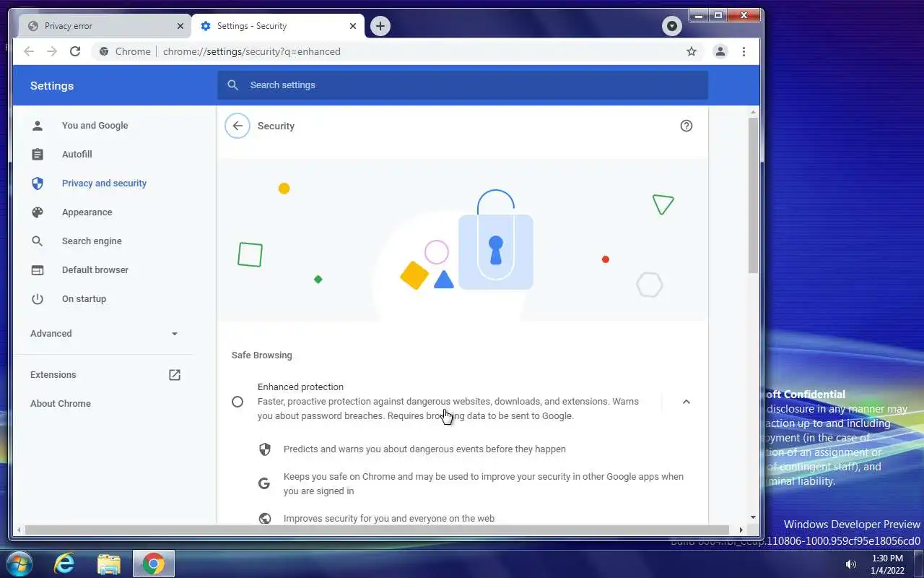Screen dimensions: 924x578
Task: Click the tab search dropdown circle icon
Action: coord(672,26)
